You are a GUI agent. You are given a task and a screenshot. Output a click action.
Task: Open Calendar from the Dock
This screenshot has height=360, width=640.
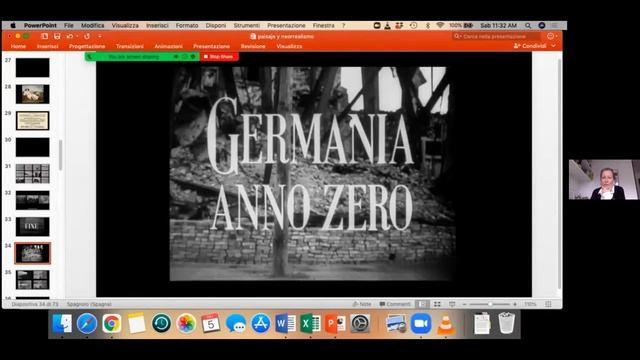[x=211, y=324]
